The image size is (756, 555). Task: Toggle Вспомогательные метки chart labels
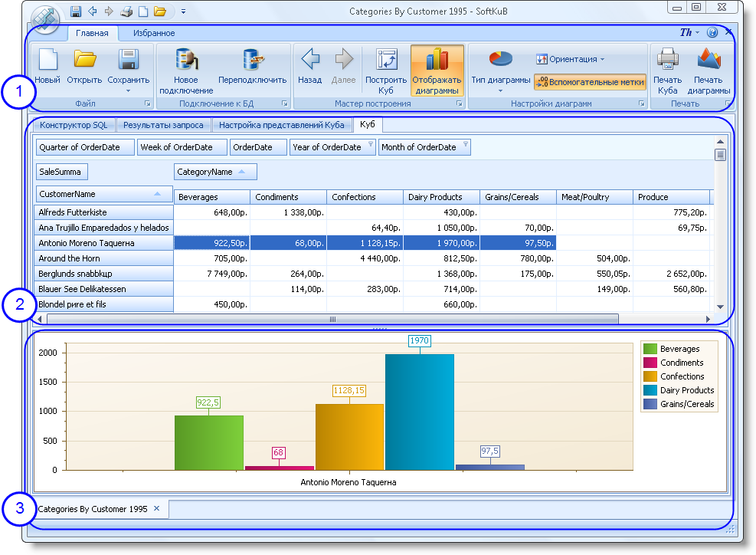click(590, 82)
